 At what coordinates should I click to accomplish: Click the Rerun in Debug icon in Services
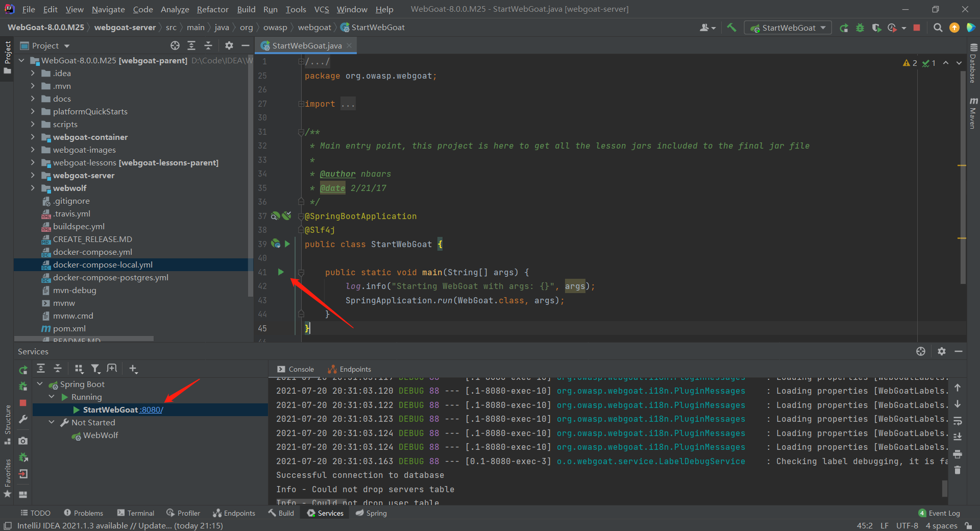click(x=23, y=387)
